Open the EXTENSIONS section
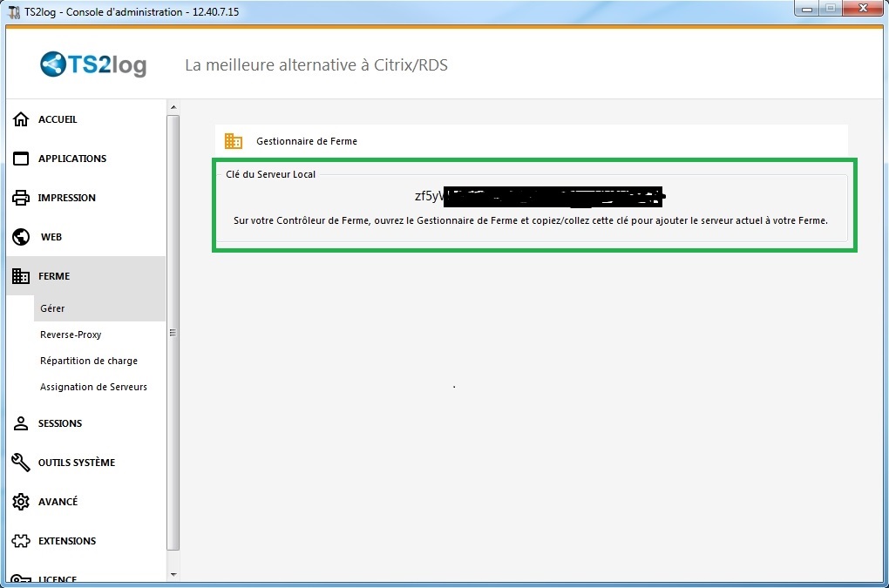The width and height of the screenshot is (889, 588). click(x=67, y=541)
